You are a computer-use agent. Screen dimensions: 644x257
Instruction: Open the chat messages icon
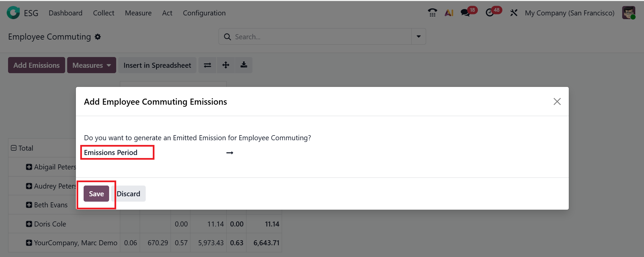[x=465, y=13]
